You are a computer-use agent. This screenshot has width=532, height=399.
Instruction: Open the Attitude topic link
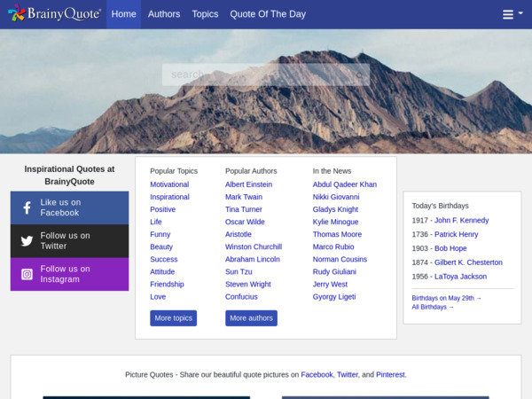point(162,272)
